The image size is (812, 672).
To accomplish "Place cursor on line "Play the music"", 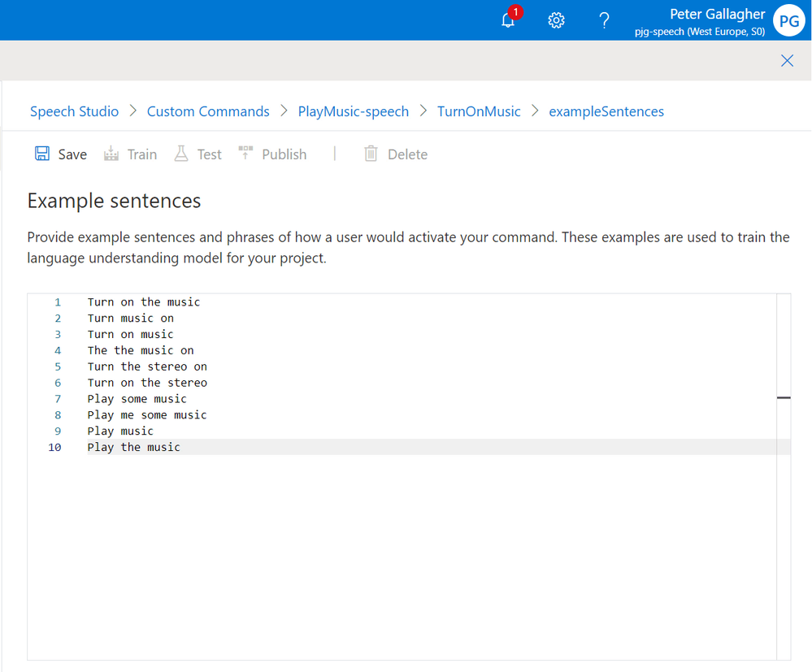I will click(133, 447).
